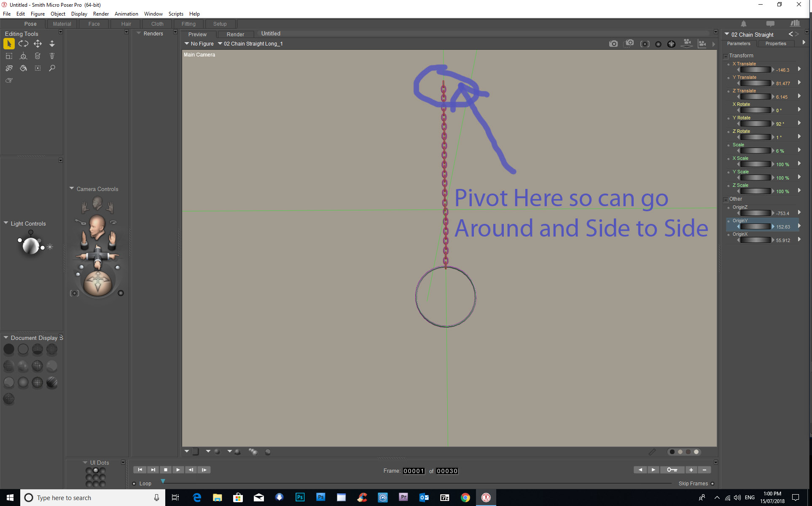Click the current Frame number field

413,471
